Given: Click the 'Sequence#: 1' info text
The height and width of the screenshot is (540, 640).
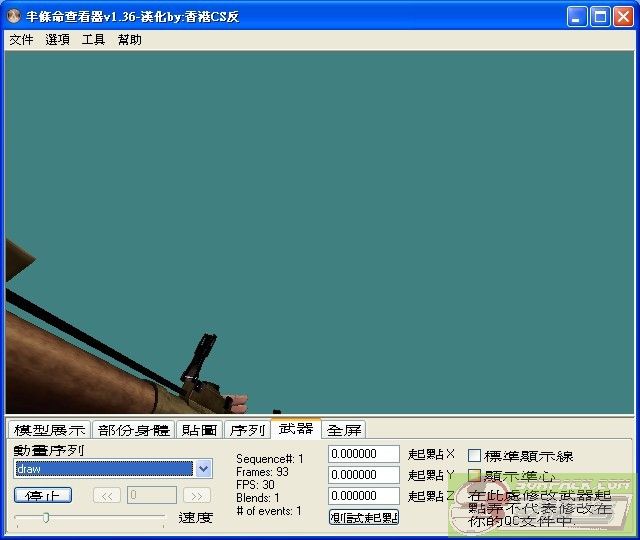Looking at the screenshot, I should click(x=269, y=459).
